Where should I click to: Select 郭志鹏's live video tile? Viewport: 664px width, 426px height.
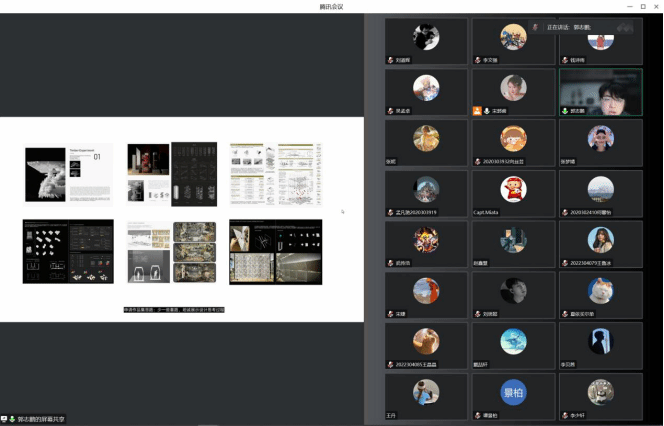pyautogui.click(x=600, y=92)
